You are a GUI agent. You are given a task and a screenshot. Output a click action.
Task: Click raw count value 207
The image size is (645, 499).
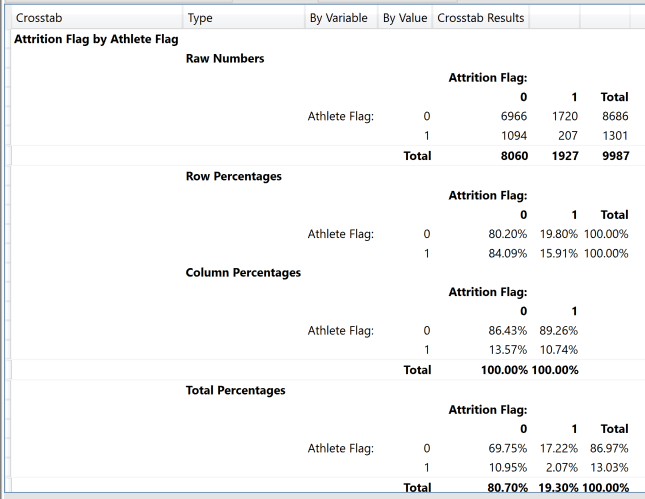568,135
